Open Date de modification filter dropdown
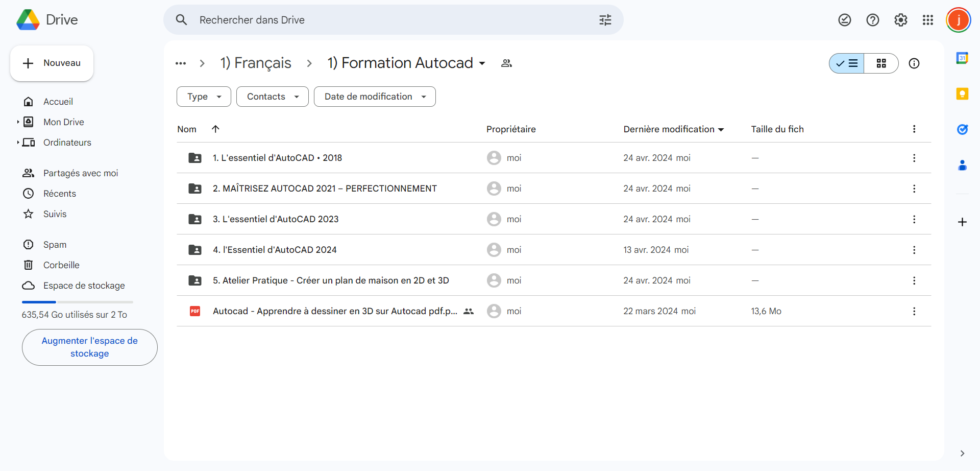This screenshot has height=471, width=980. tap(375, 97)
